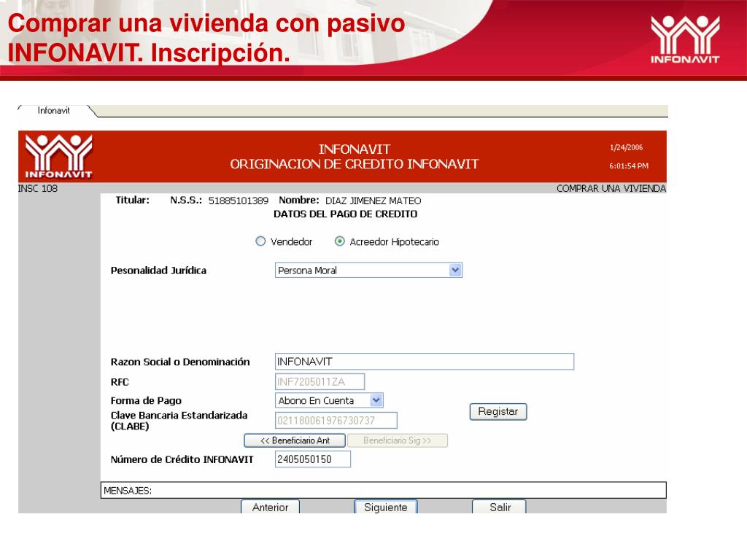The image size is (747, 560).
Task: Switch to the Infonavit tab
Action: [x=53, y=111]
